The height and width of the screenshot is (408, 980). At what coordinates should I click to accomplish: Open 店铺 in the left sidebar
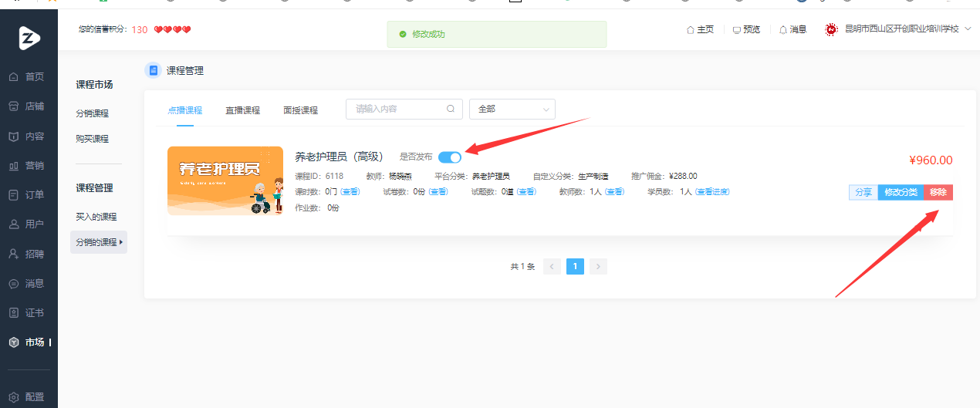click(x=28, y=106)
